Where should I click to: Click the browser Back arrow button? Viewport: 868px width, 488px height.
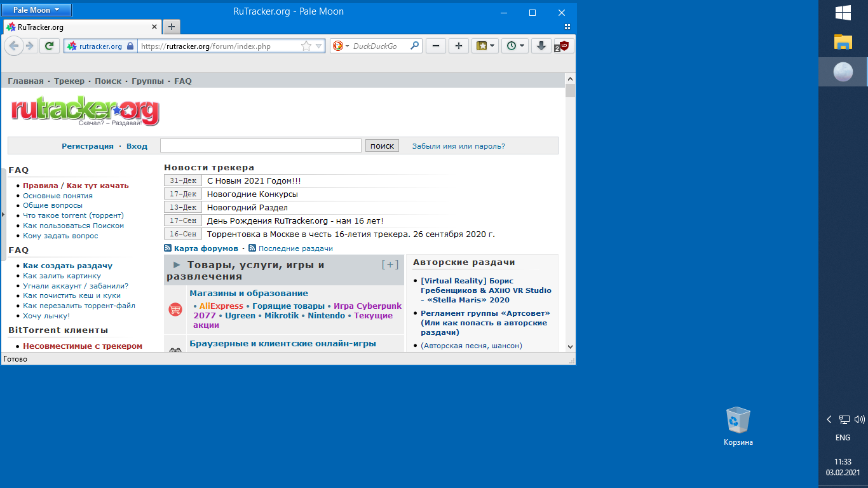pyautogui.click(x=13, y=46)
